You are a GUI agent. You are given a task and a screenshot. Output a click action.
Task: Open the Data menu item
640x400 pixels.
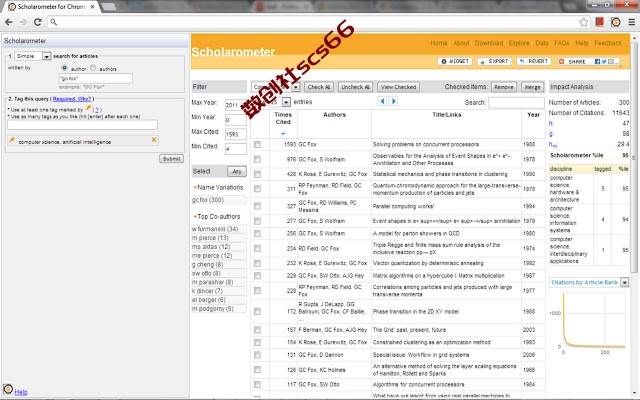coord(542,43)
